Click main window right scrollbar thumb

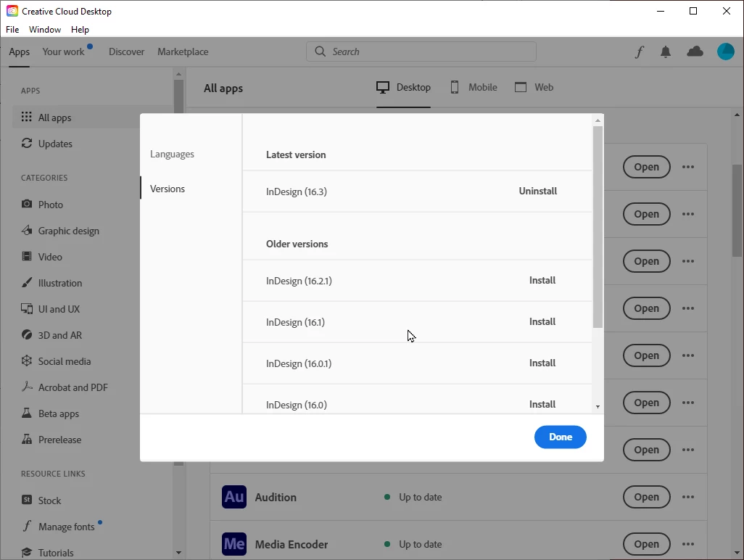(x=737, y=210)
